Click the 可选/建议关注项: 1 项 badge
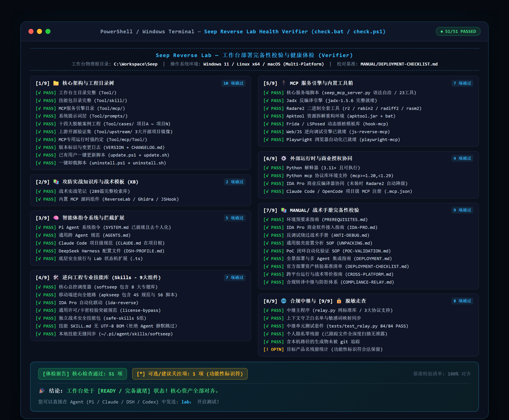The width and height of the screenshot is (509, 420). [190, 374]
